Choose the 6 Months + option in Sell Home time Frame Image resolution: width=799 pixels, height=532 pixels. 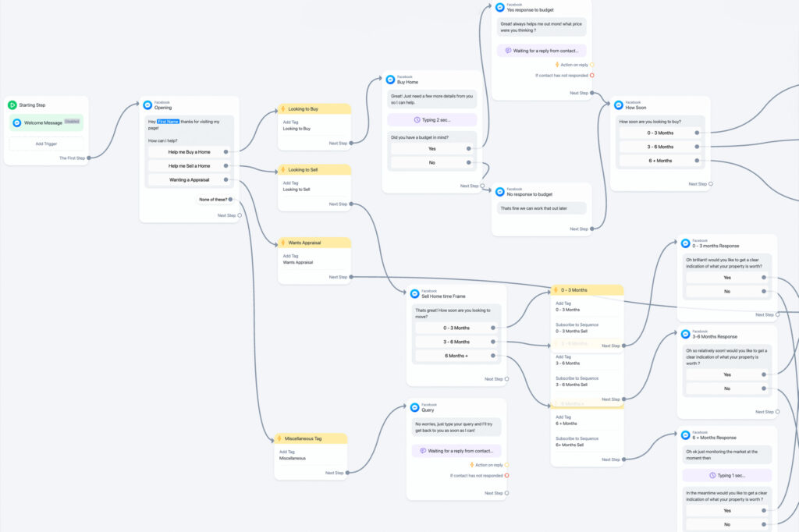[456, 356]
